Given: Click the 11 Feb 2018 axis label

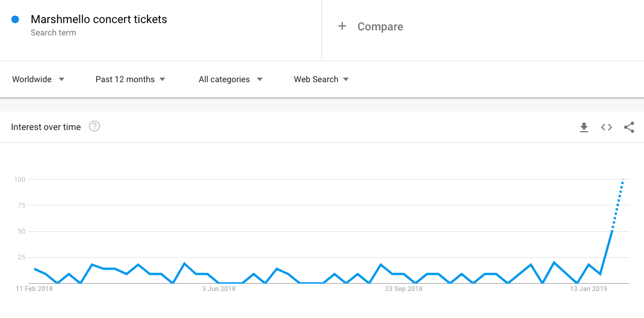Looking at the screenshot, I should tap(34, 289).
